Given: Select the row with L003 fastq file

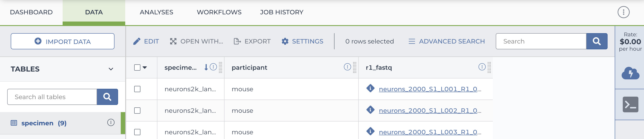Looking at the screenshot, I should 137,132.
